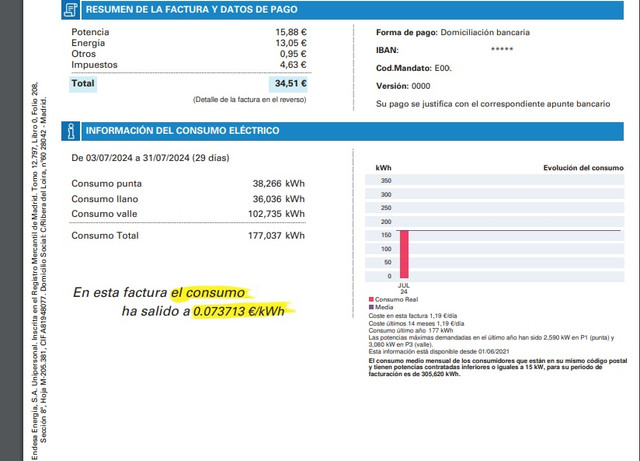Click the purple Media legend swatch
This screenshot has height=461, width=640.
click(371, 307)
